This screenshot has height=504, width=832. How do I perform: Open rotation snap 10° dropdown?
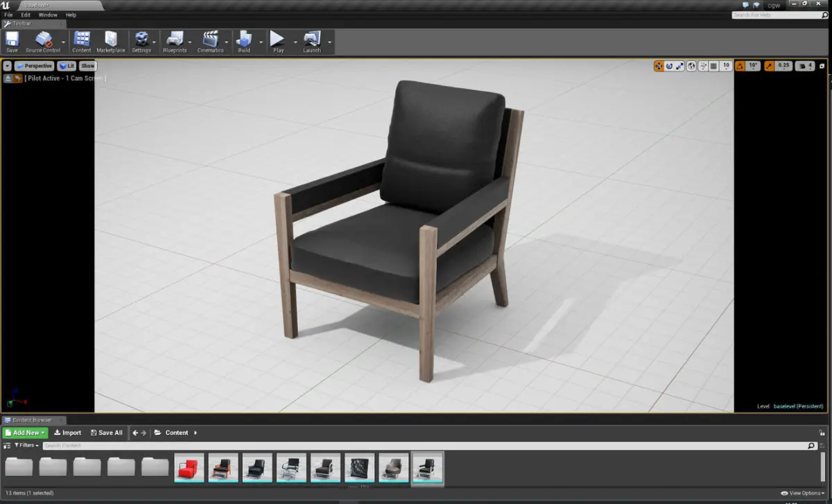pos(754,66)
